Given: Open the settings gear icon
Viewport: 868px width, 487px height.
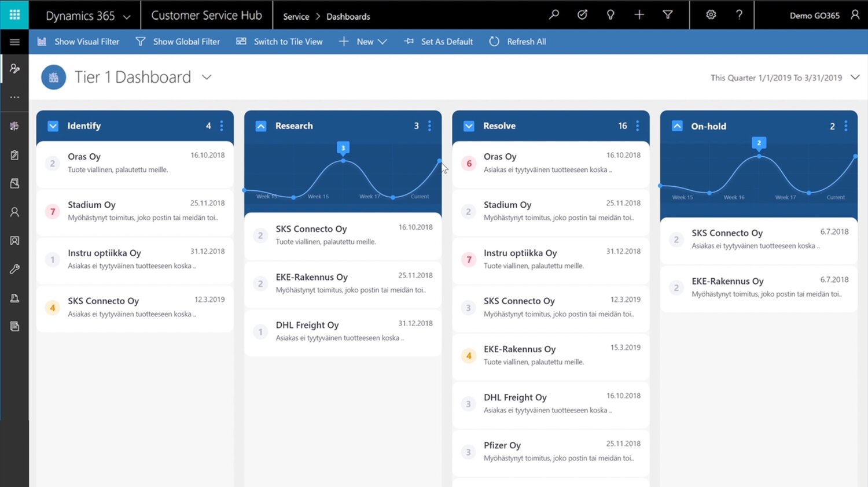Looking at the screenshot, I should [711, 14].
